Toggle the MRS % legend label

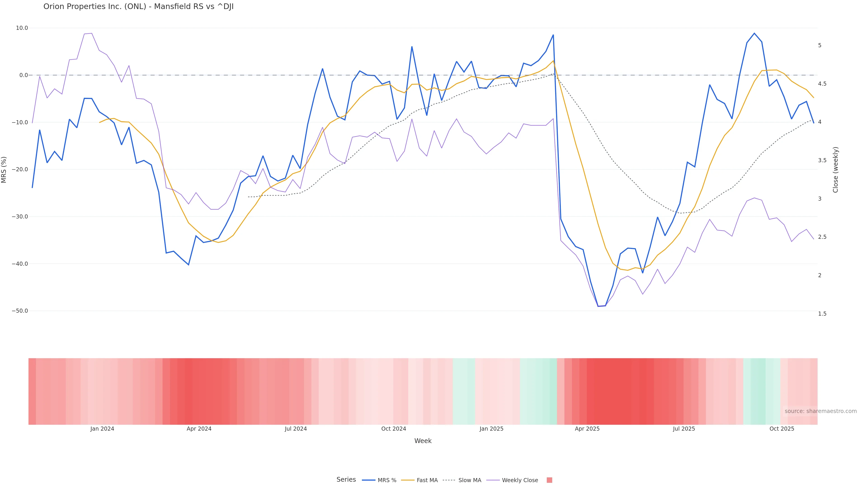[x=387, y=480]
